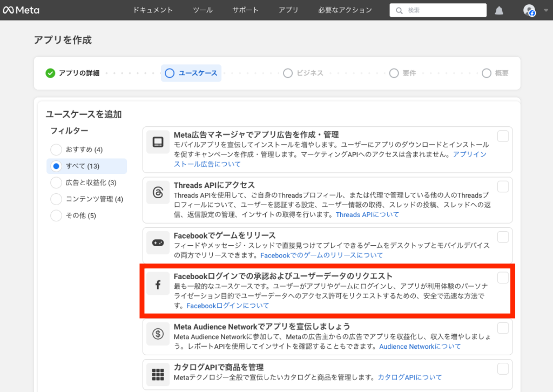Check the Facebookログイン use case checkbox

click(x=503, y=278)
